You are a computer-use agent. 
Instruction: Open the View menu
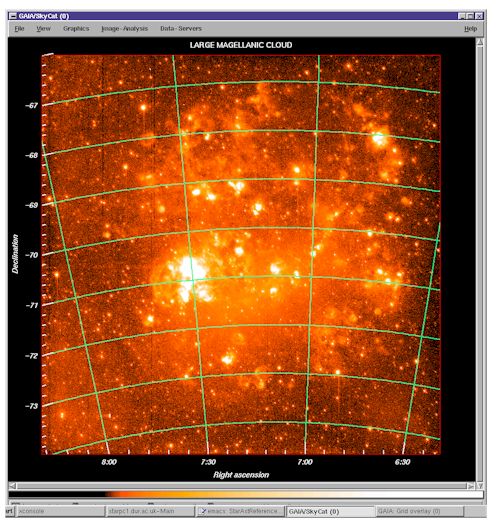coord(43,29)
